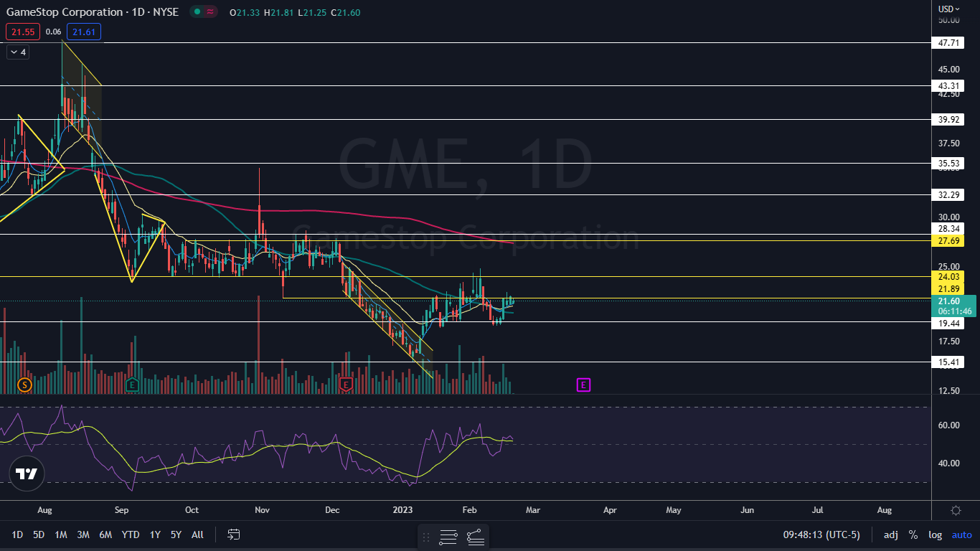Screen dimensions: 980x551
Task: Click the 0.06 spread value
Action: tap(53, 32)
